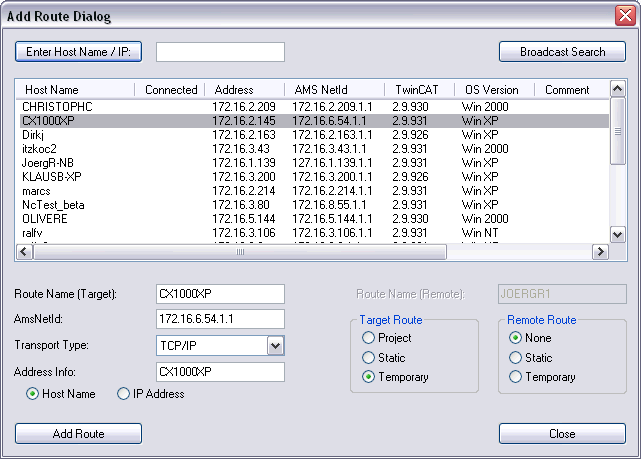This screenshot has height=459, width=641.
Task: Select the Dirkj host row
Action: click(313, 135)
